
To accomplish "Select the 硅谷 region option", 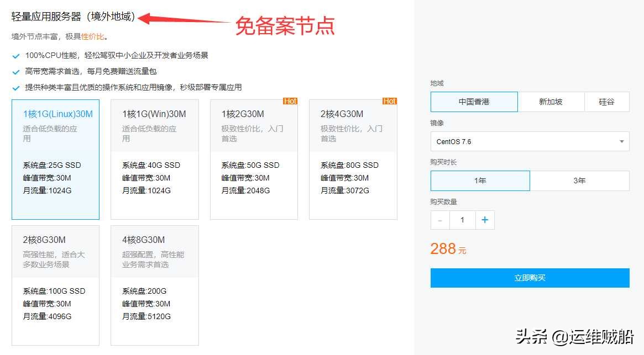I will [x=607, y=102].
